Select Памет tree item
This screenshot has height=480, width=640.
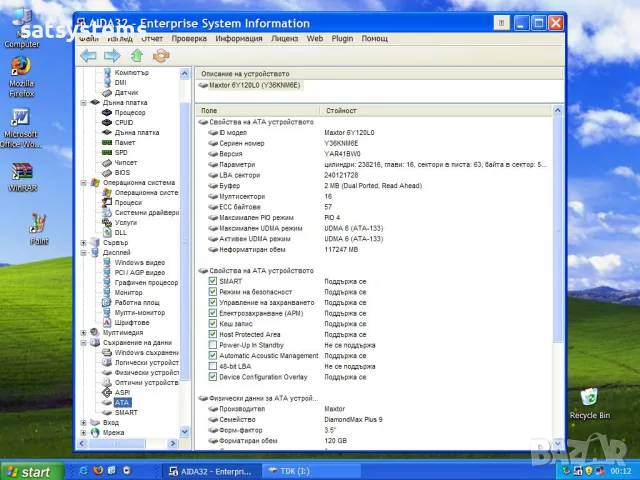point(124,142)
